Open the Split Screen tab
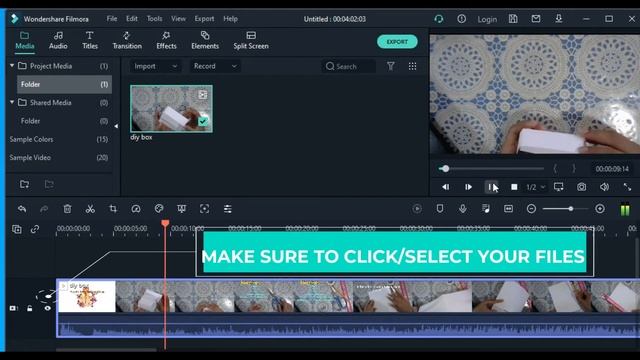 [x=251, y=41]
